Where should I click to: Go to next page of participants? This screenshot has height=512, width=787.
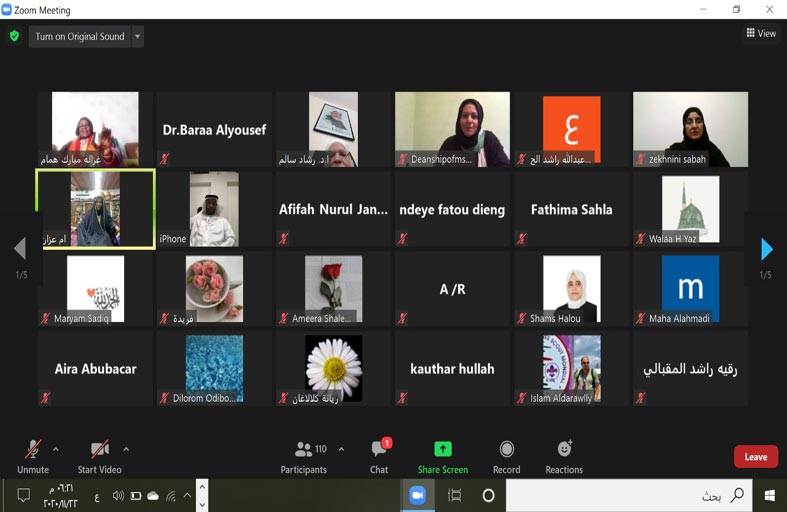coord(767,249)
